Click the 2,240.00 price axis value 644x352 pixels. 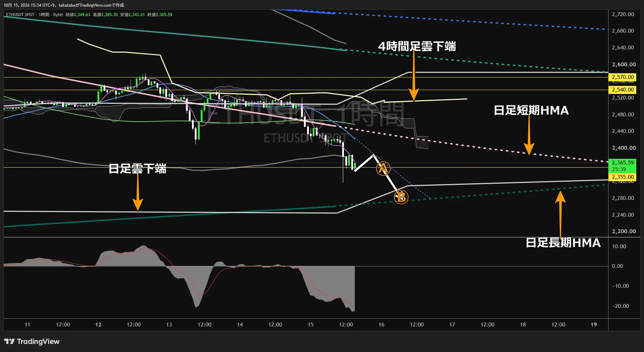623,215
